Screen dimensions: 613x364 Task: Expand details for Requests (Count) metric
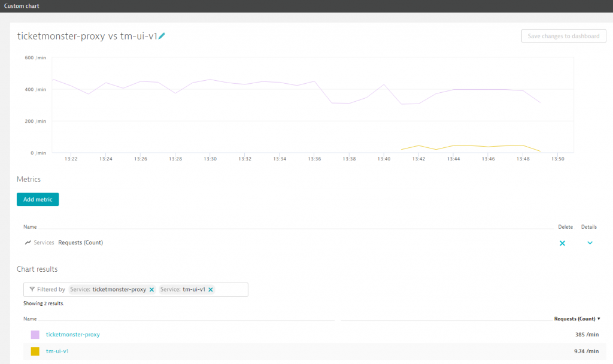point(590,243)
